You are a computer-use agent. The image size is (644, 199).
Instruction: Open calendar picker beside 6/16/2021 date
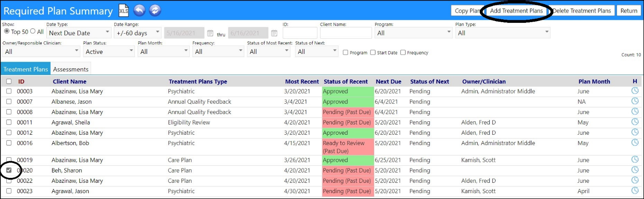click(x=274, y=33)
